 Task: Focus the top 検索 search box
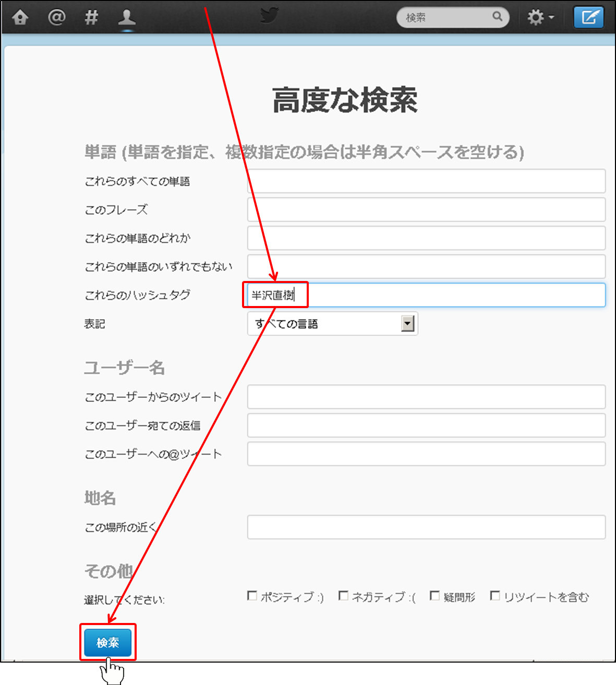tap(446, 18)
